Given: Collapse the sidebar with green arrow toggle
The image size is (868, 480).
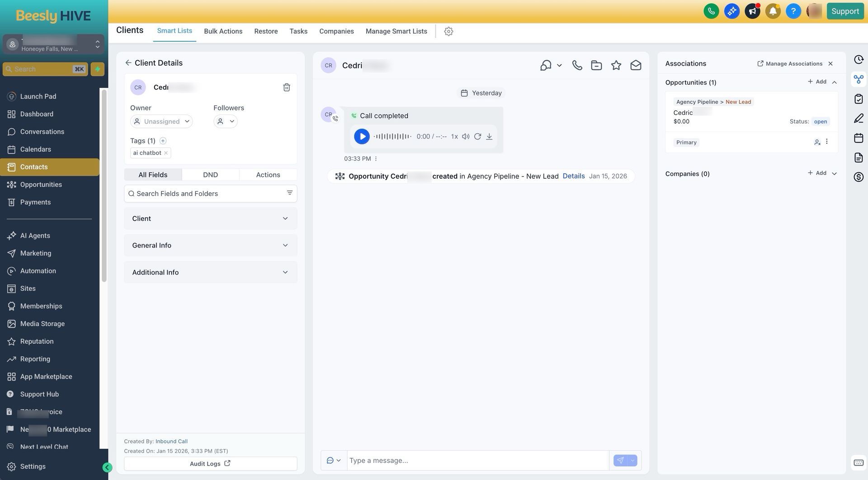Looking at the screenshot, I should click(x=107, y=467).
